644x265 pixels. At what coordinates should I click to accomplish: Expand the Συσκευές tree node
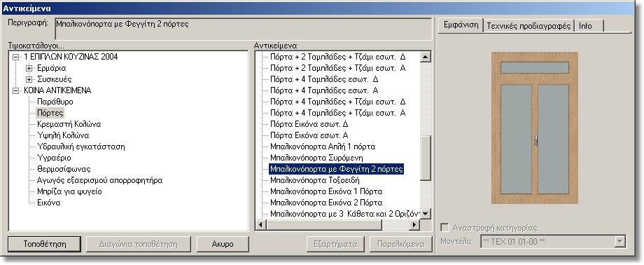click(x=29, y=79)
